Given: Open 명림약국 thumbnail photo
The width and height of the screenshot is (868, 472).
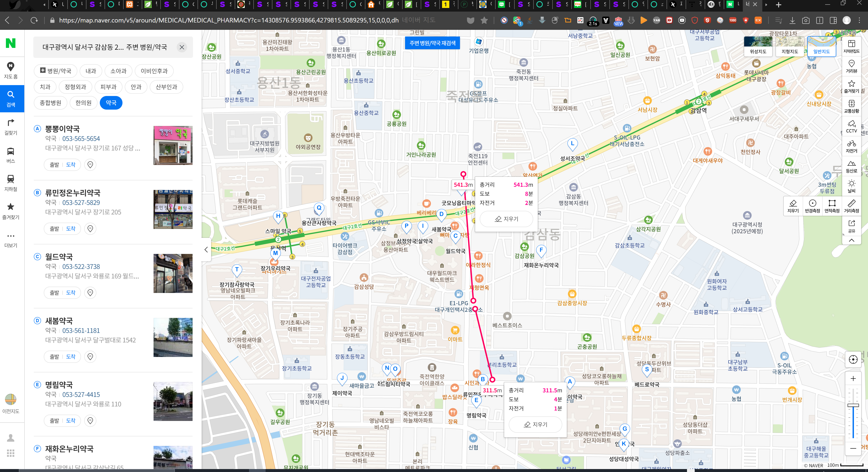Looking at the screenshot, I should (x=173, y=401).
